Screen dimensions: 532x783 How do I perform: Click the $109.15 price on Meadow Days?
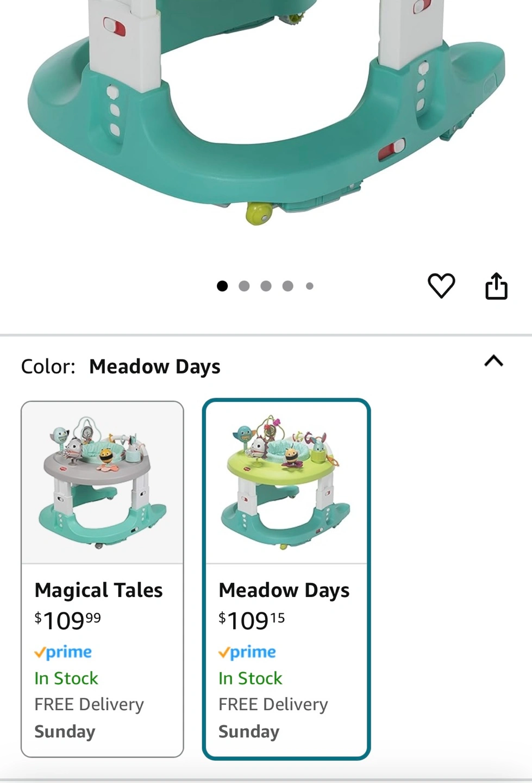pyautogui.click(x=252, y=620)
